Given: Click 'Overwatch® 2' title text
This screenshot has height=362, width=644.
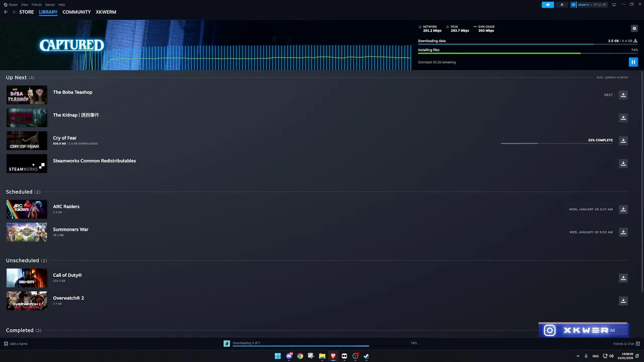Looking at the screenshot, I should [68, 298].
